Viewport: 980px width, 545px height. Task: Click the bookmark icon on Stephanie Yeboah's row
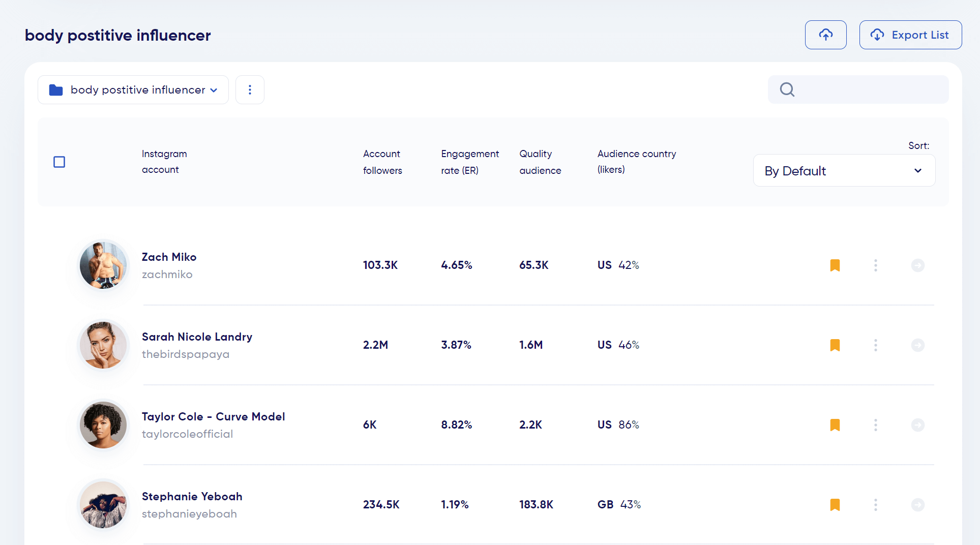click(x=835, y=505)
